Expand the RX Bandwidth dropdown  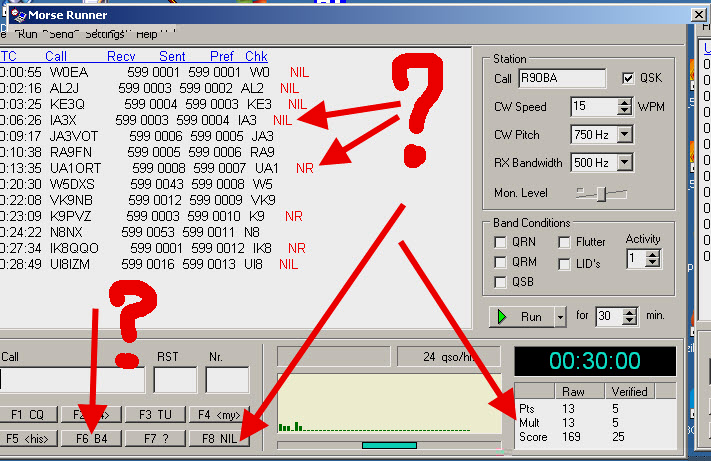point(625,162)
